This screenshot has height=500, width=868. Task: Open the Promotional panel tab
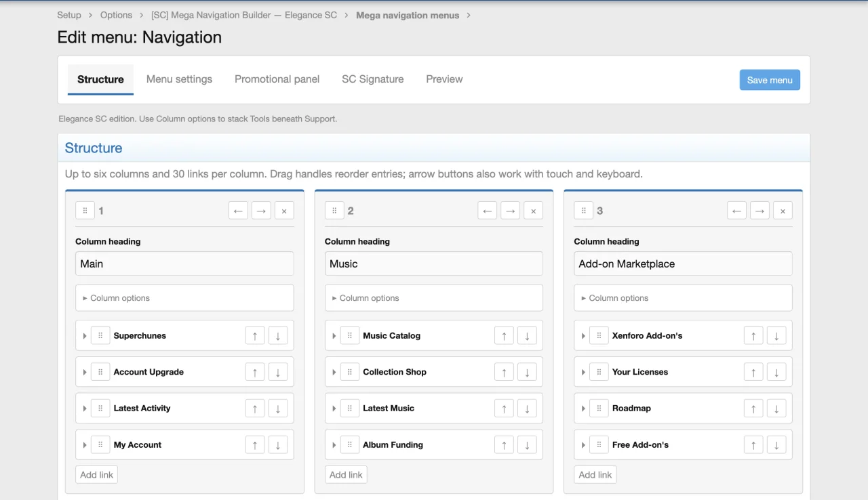pos(277,79)
